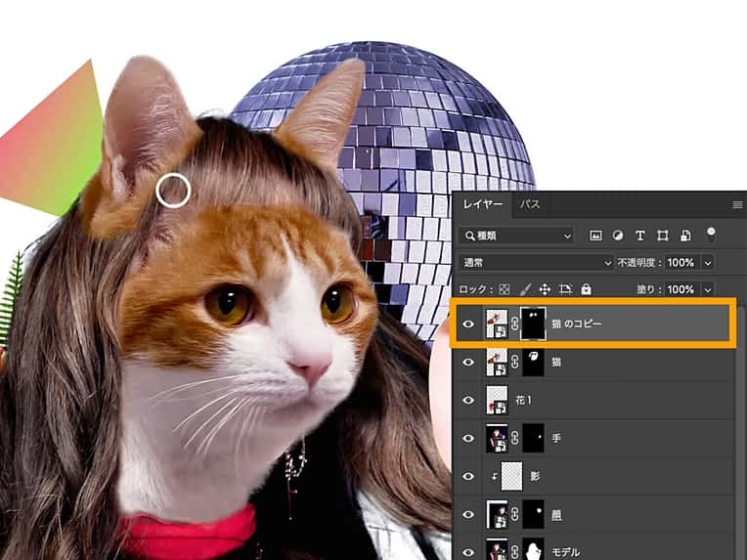747x560 pixels.
Task: Click the mask link icon on 猫 のコピー
Action: pos(514,323)
